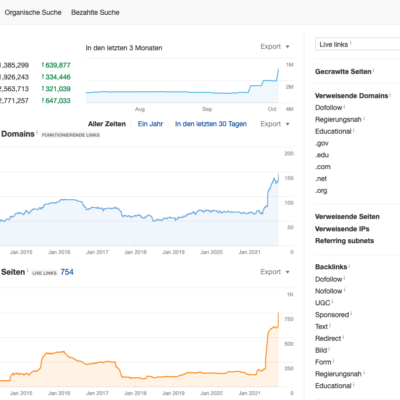Click the LIVE LINKS badge beside Seiten

pyautogui.click(x=44, y=273)
